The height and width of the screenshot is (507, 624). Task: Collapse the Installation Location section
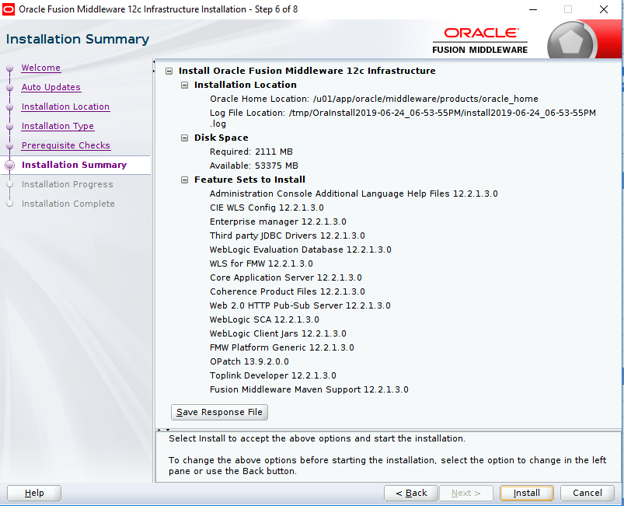pos(185,86)
